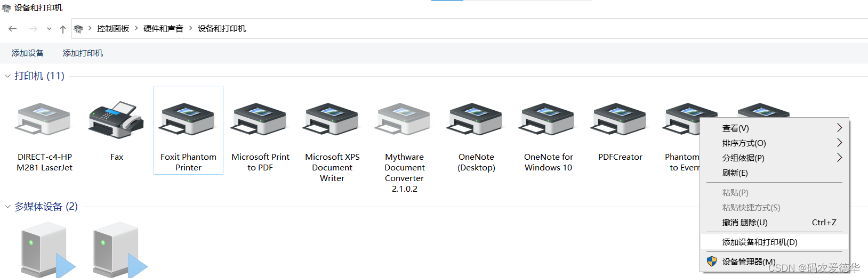The height and width of the screenshot is (278, 868).
Task: Open recent locations dropdown arrow
Action: point(49,29)
